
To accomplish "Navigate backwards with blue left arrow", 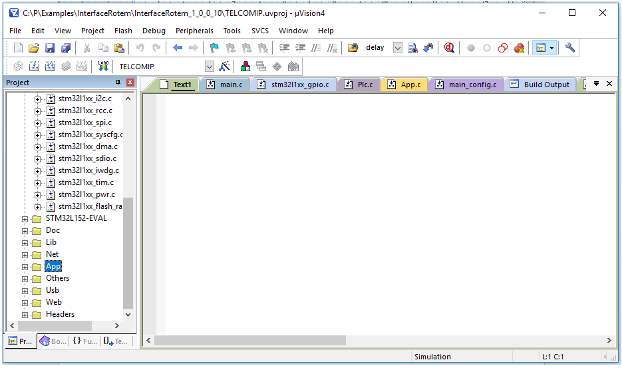I will coord(177,48).
